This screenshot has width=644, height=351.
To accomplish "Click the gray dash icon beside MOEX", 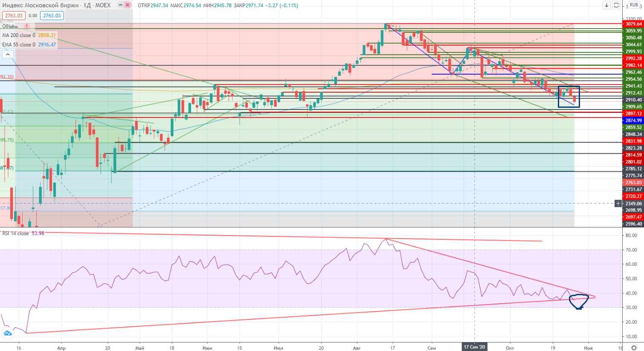I will [119, 5].
